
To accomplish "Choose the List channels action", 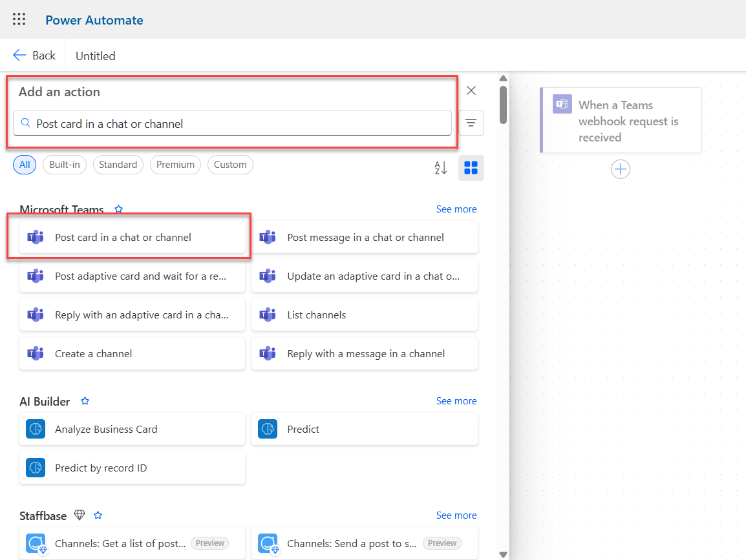I will pyautogui.click(x=365, y=315).
